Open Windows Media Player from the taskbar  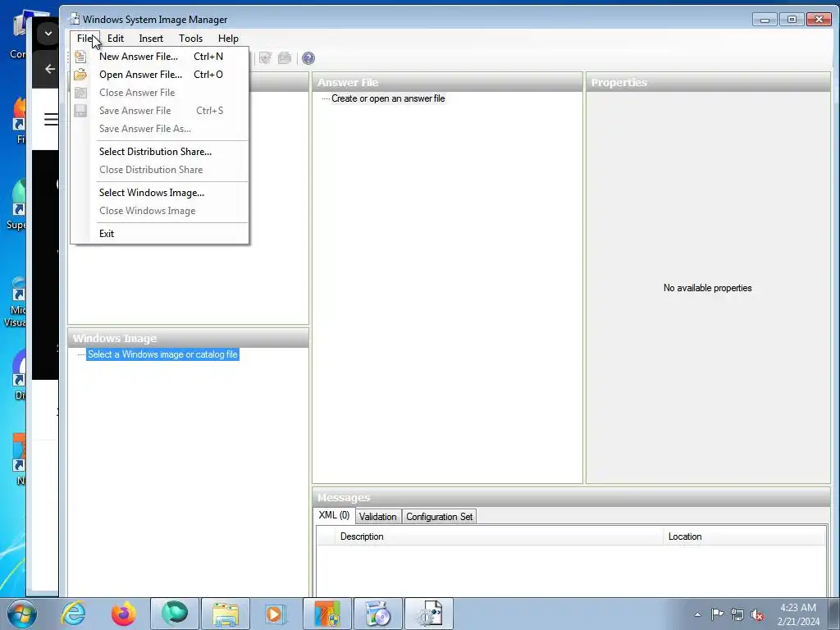coord(276,614)
